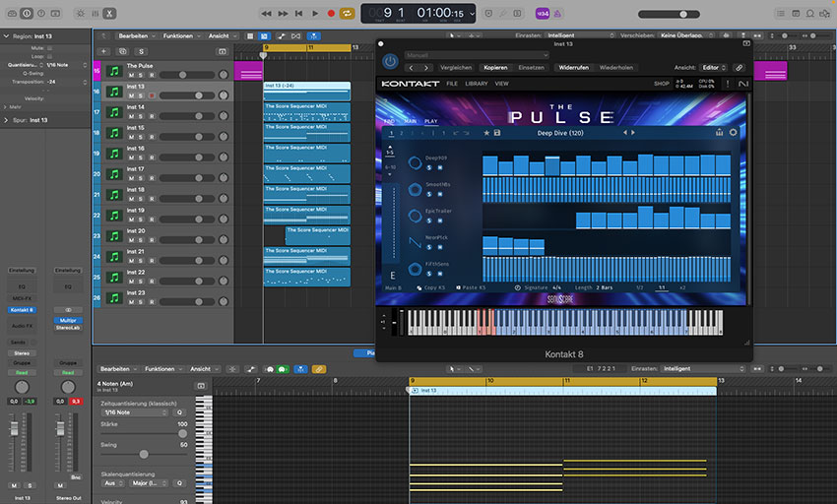The width and height of the screenshot is (837, 504).
Task: Solo The Pulse track
Action: (141, 75)
